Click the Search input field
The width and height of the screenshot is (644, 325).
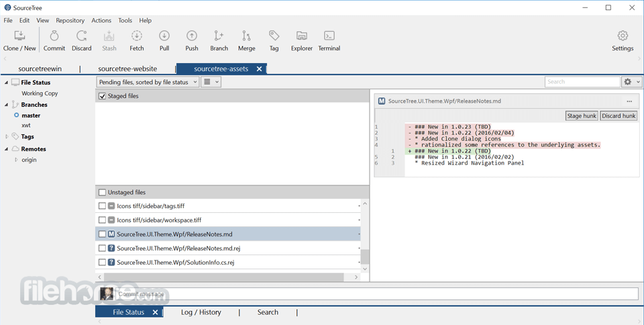[582, 82]
